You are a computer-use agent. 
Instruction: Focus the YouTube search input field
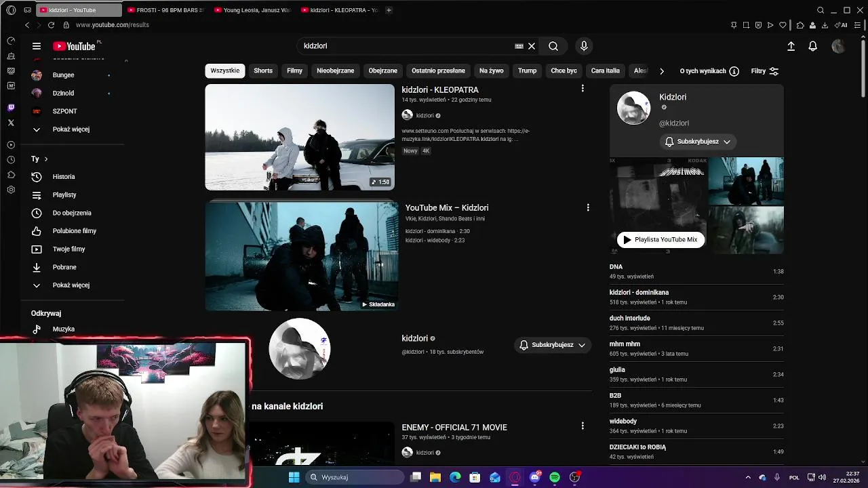point(407,46)
